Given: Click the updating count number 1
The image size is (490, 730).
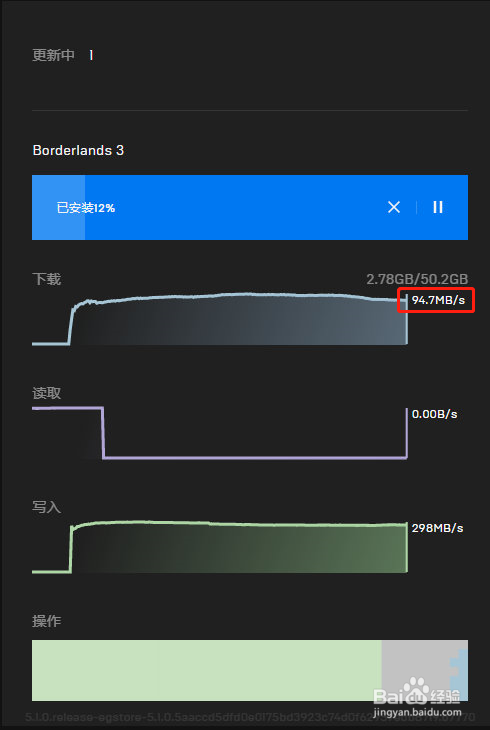Looking at the screenshot, I should point(91,55).
